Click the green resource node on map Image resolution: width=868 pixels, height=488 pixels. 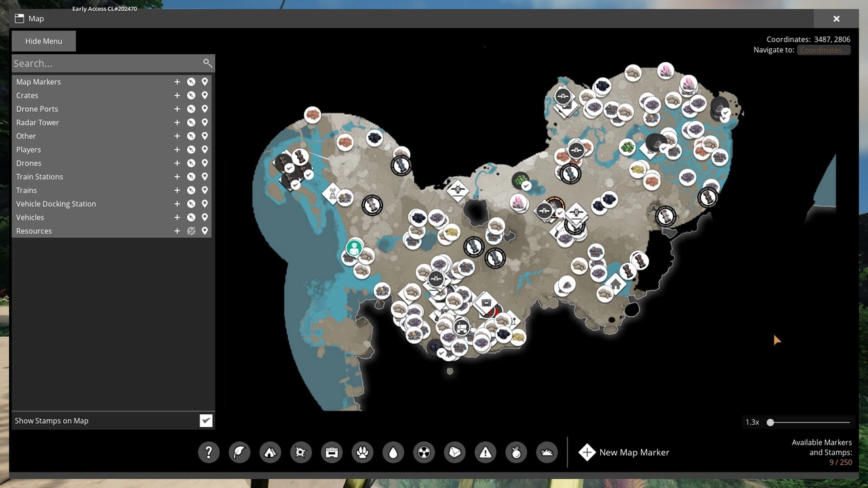tap(627, 146)
